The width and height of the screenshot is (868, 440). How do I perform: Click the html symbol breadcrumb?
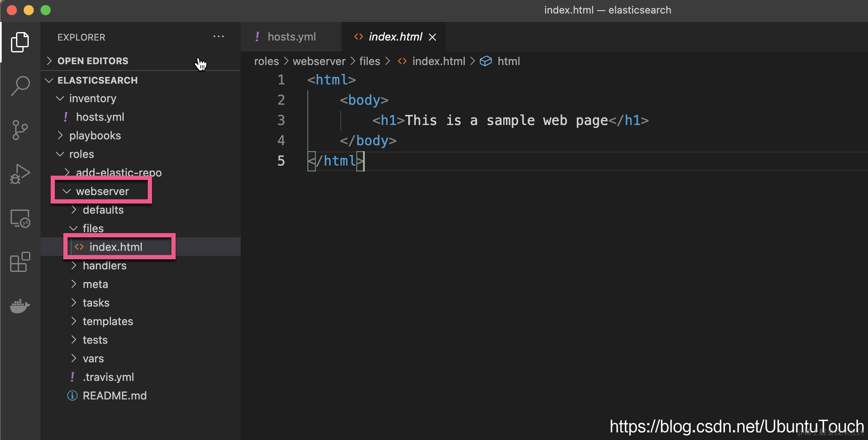pyautogui.click(x=508, y=61)
